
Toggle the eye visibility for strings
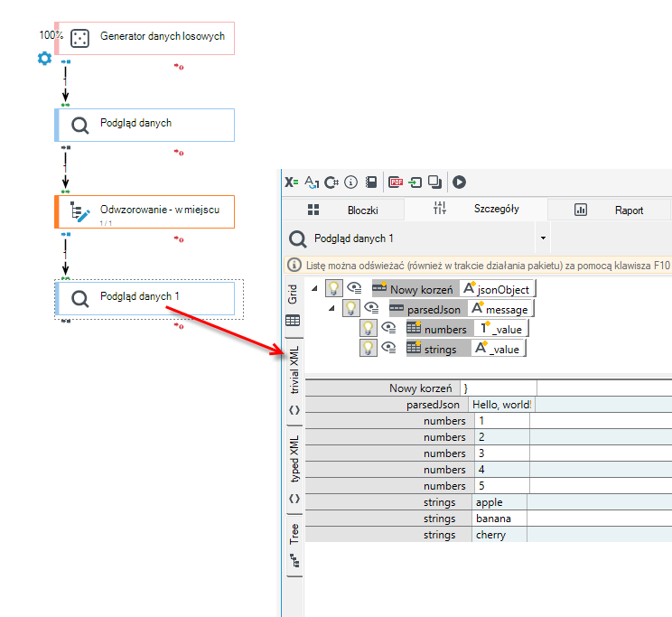click(x=388, y=348)
